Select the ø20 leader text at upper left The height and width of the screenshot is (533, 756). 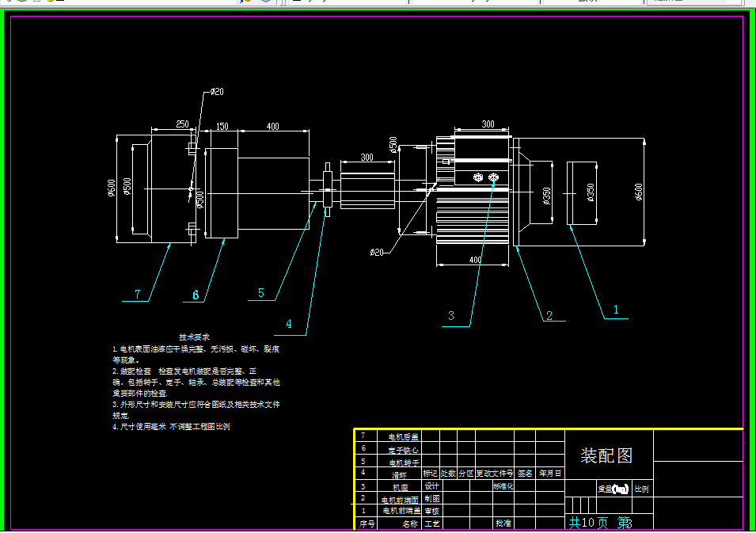pyautogui.click(x=218, y=92)
